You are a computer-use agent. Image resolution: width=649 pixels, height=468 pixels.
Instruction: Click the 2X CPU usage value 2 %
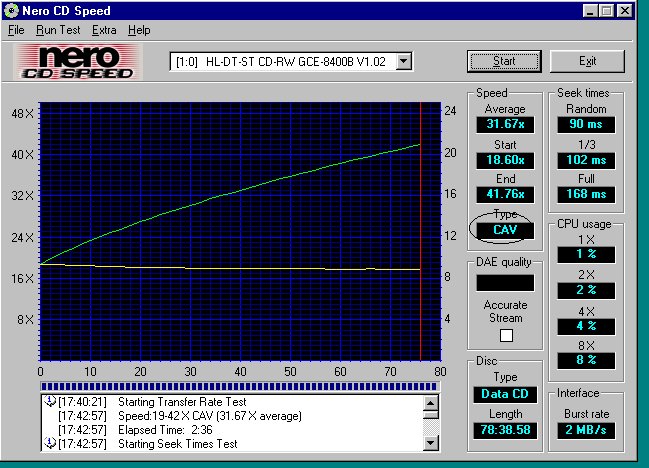click(x=586, y=290)
